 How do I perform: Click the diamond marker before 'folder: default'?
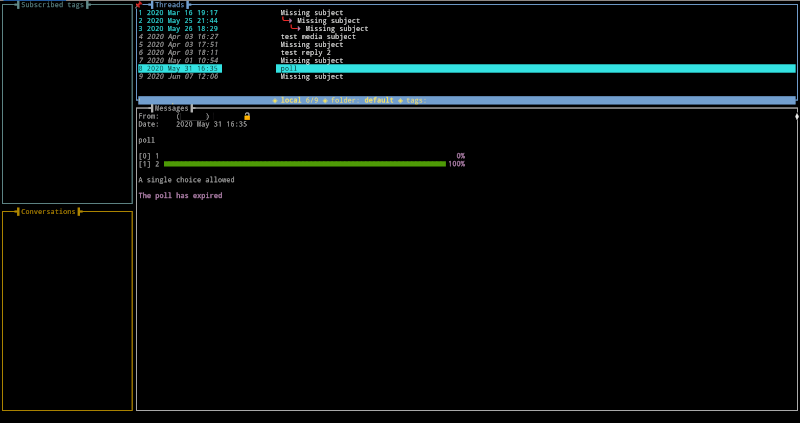pos(325,101)
